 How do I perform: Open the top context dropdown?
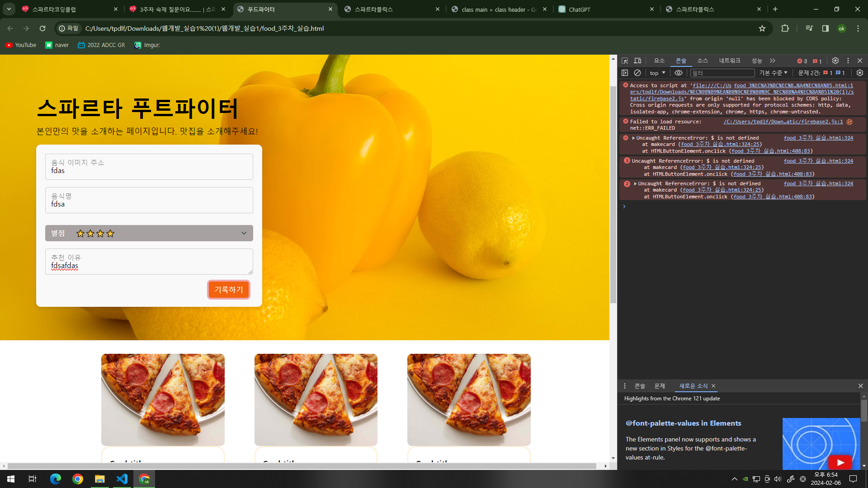(x=657, y=73)
